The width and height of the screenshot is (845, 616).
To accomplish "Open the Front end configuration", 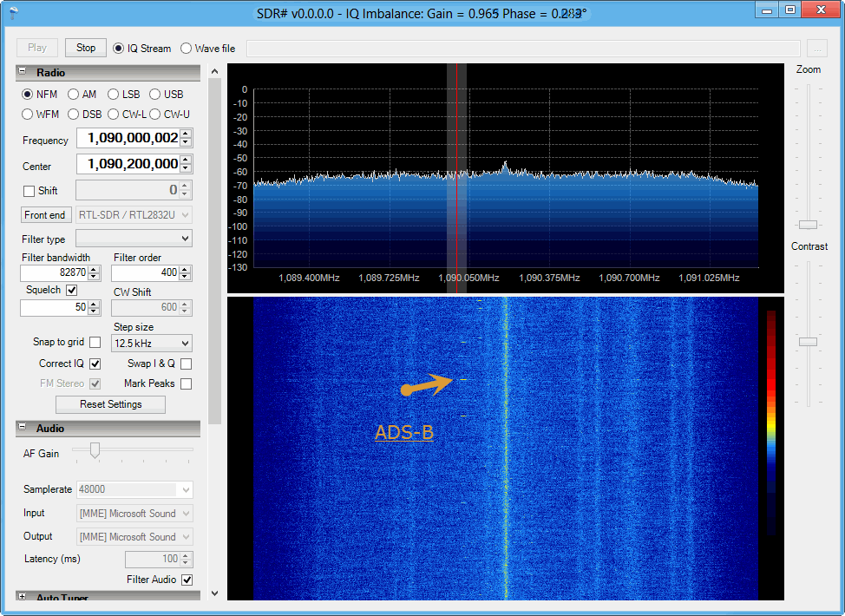I will point(45,214).
